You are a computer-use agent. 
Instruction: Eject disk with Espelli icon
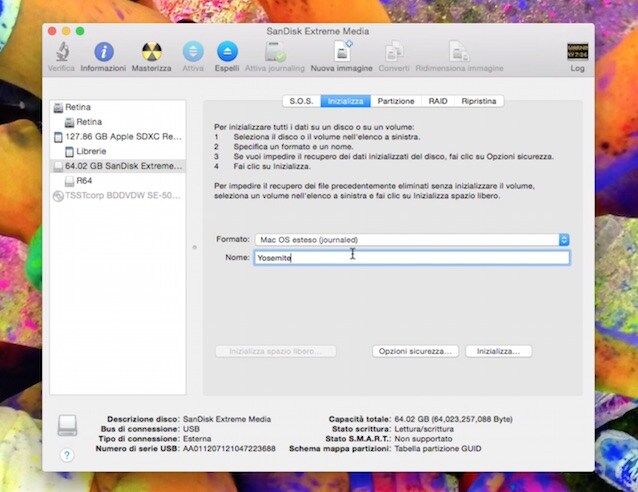click(227, 52)
